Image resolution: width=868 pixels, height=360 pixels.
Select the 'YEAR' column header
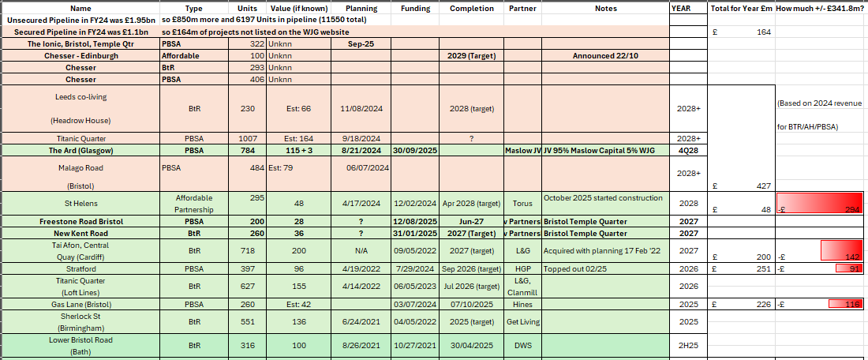pos(689,9)
